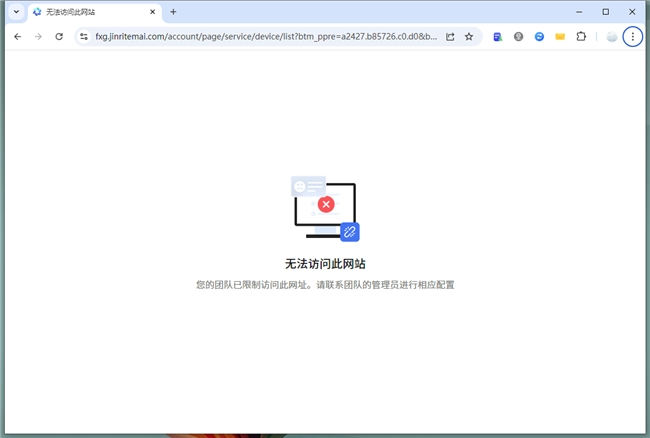Viewport: 650px width, 438px height.
Task: Open a new tab with plus button
Action: pyautogui.click(x=173, y=12)
